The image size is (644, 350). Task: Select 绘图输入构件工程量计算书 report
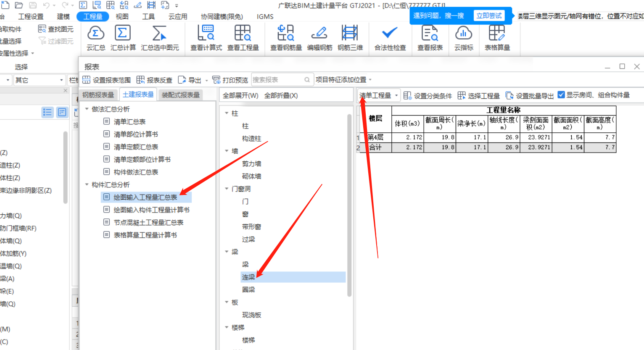[151, 210]
